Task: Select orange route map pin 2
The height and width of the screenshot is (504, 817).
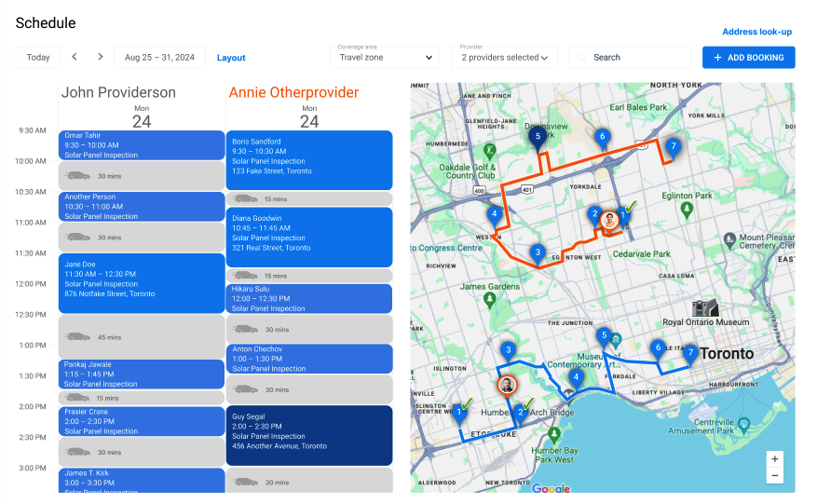Action: pos(594,216)
